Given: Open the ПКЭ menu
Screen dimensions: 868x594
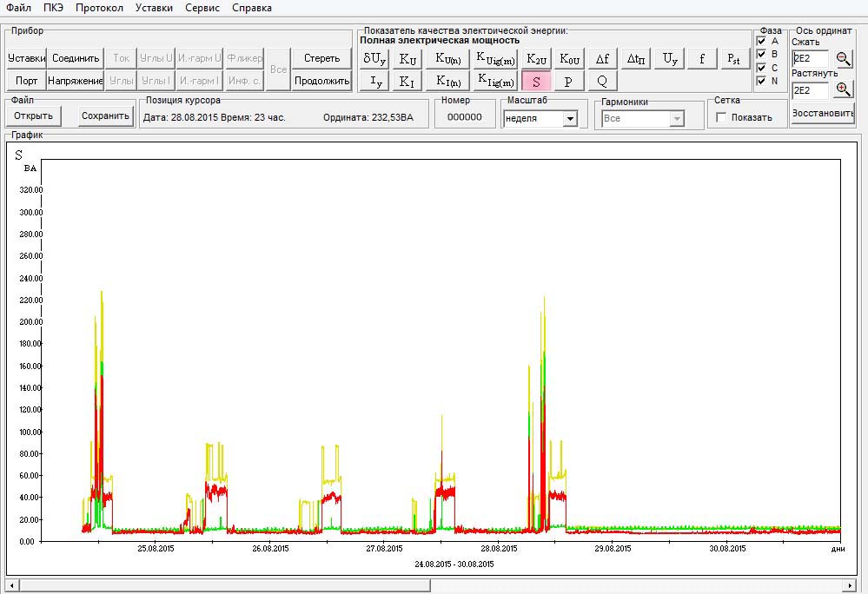Looking at the screenshot, I should click(x=53, y=8).
